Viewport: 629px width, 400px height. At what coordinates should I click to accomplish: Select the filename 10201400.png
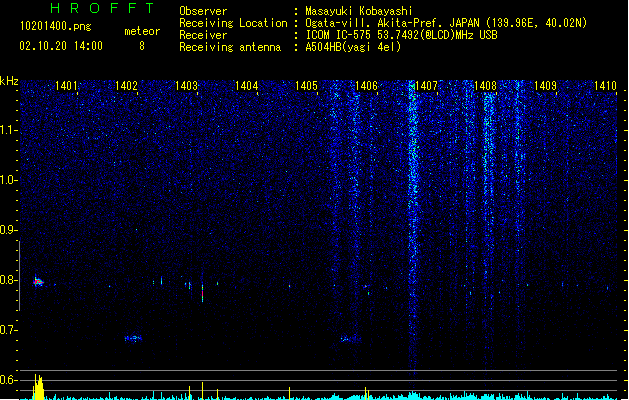[x=56, y=26]
